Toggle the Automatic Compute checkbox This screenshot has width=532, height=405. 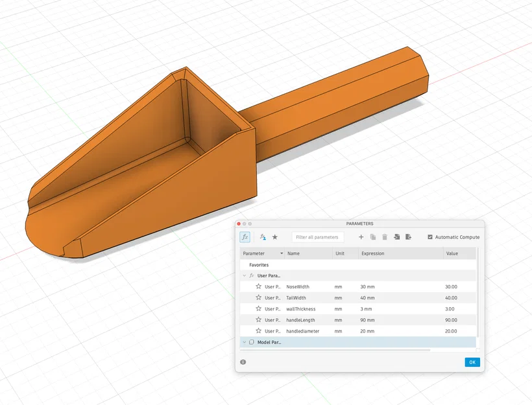430,237
